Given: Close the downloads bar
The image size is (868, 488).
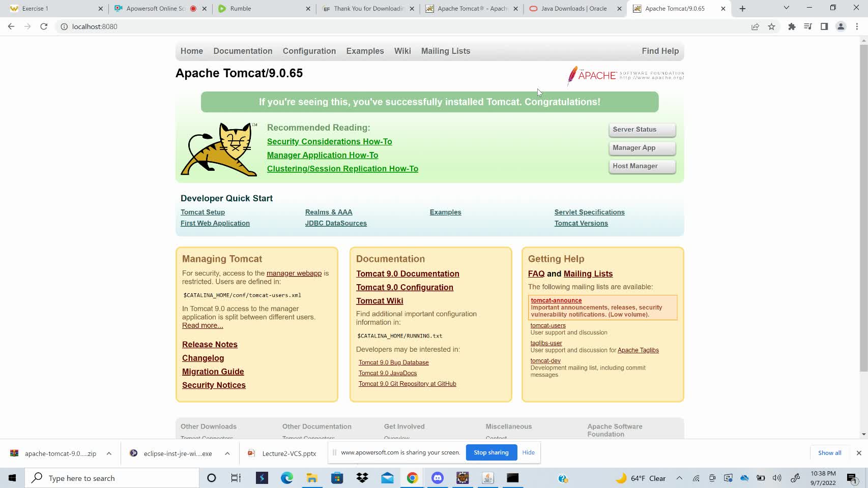Looking at the screenshot, I should [859, 453].
